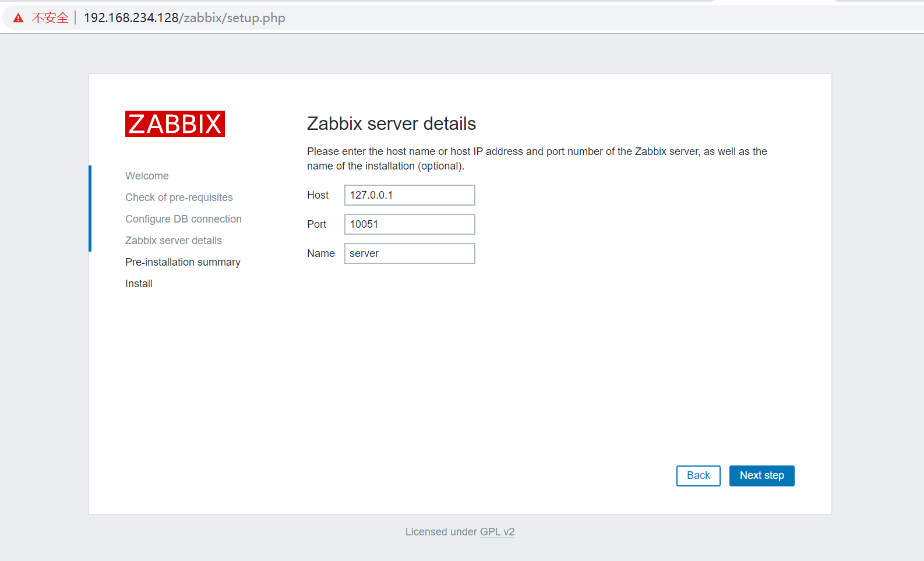The image size is (924, 561).
Task: Select Pre-installation summary step
Action: click(183, 262)
